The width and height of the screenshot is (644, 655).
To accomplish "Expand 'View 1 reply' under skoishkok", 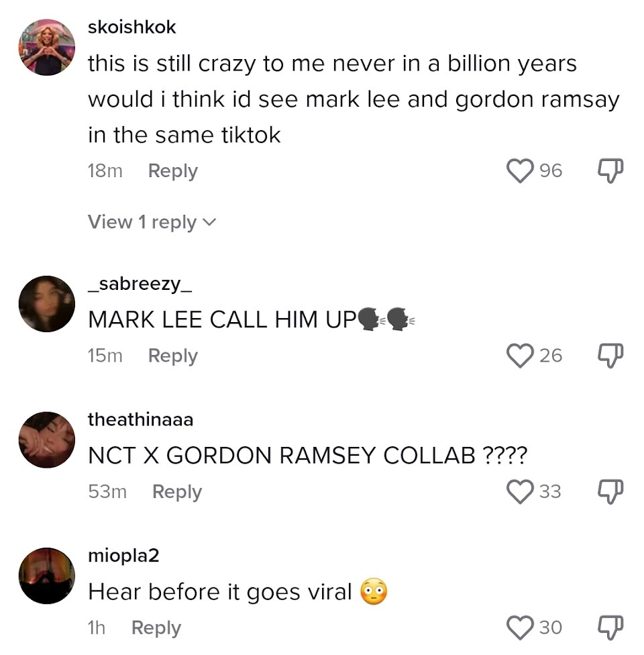I will pyautogui.click(x=152, y=222).
